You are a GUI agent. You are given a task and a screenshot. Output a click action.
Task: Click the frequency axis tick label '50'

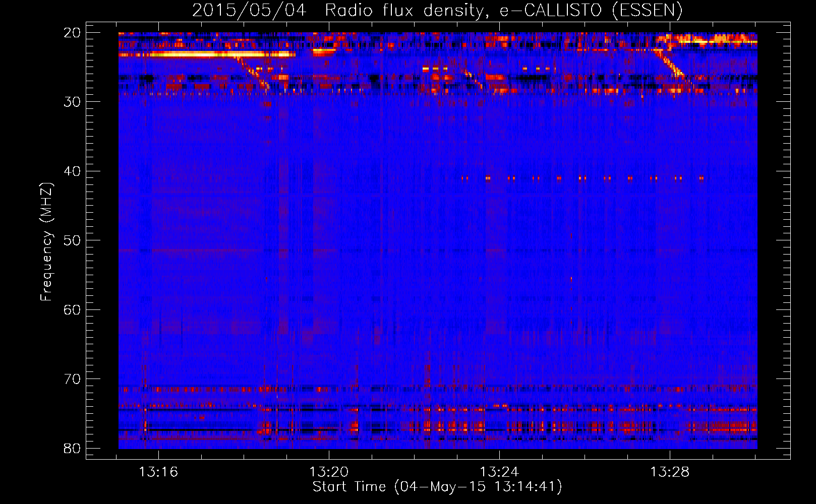click(73, 240)
